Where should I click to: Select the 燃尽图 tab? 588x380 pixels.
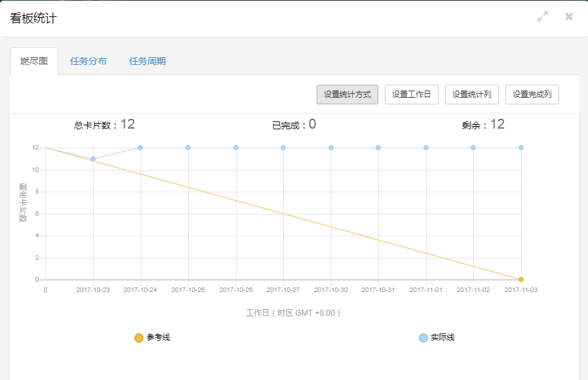(34, 61)
